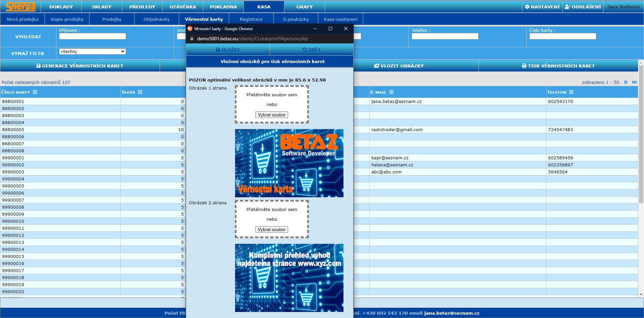Click grid icon next to Číslo karty
This screenshot has height=318, width=644.
click(35, 92)
